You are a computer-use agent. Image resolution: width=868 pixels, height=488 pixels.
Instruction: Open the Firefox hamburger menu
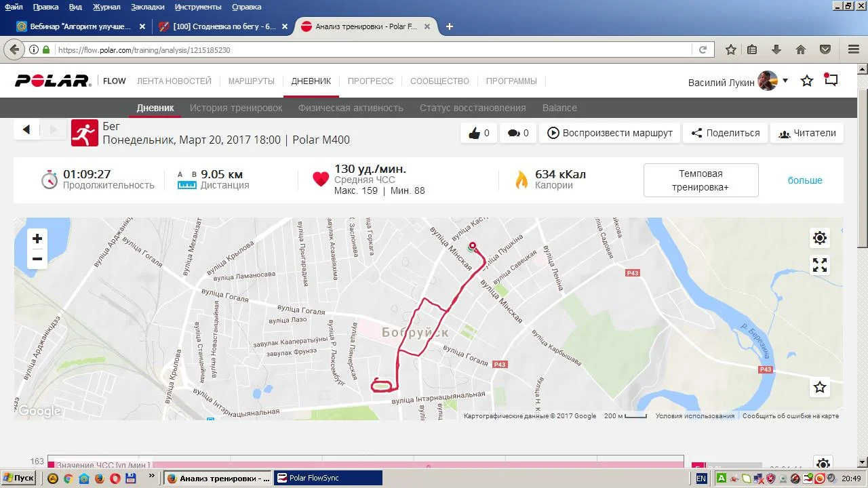pos(854,49)
